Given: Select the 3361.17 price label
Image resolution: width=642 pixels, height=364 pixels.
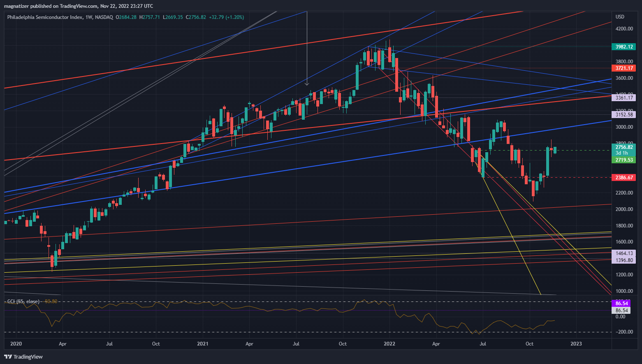Looking at the screenshot, I should pyautogui.click(x=623, y=98).
